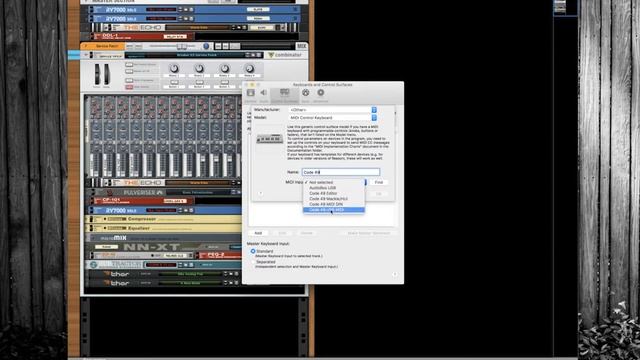Select the Pulveriser device
The height and width of the screenshot is (360, 640).
coord(163,192)
